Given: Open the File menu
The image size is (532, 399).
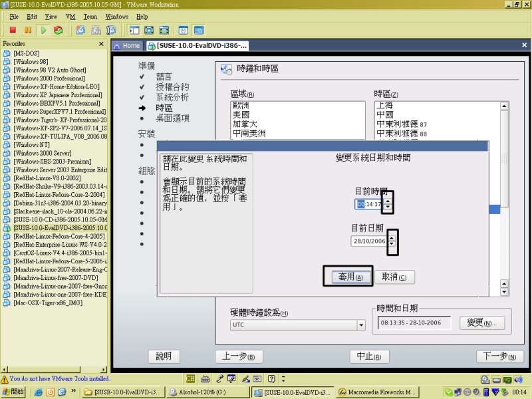Looking at the screenshot, I should click(x=14, y=17).
